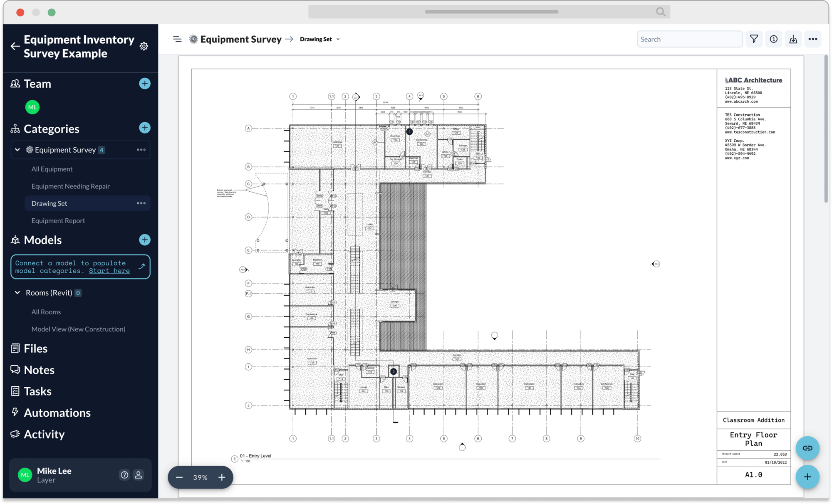Click the add new Models plus button

[144, 240]
